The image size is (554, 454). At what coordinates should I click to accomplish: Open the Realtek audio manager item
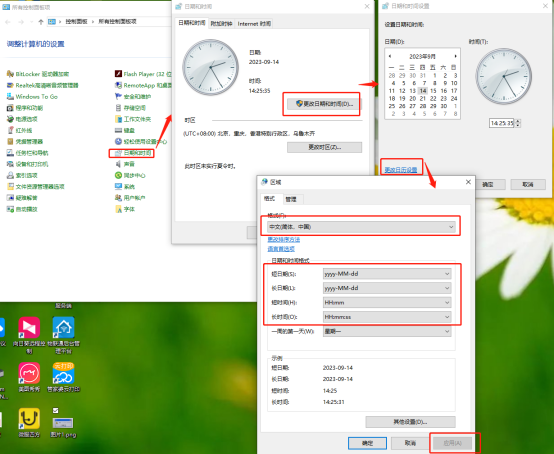pos(42,85)
